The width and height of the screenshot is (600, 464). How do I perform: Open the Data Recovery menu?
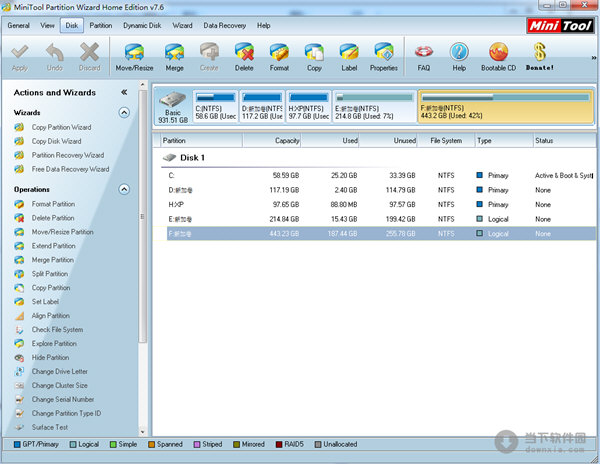225,26
